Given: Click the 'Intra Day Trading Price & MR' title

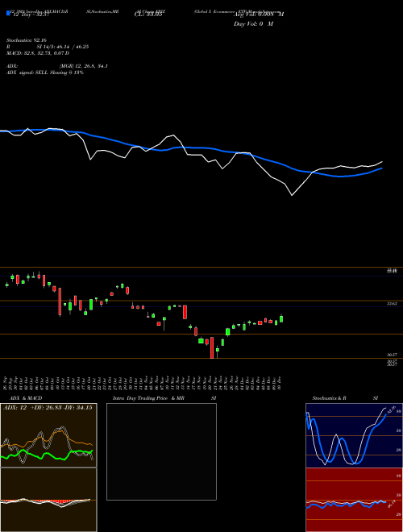Looking at the screenshot, I should pos(148,398).
